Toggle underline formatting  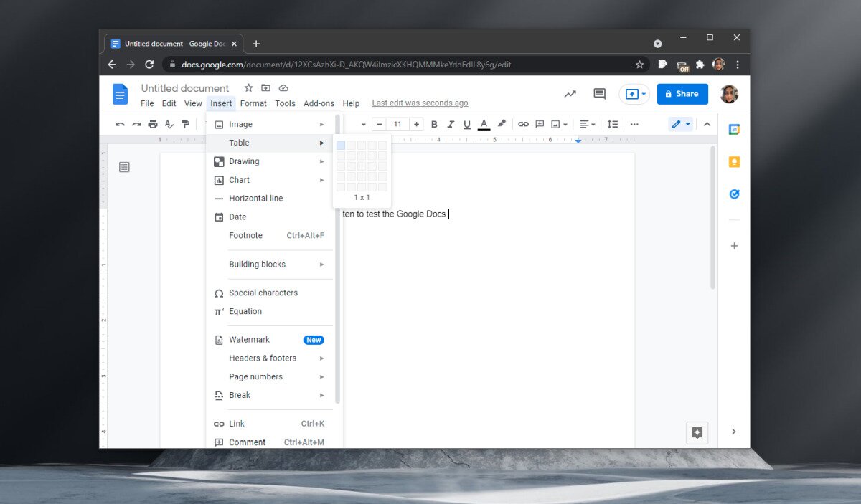[467, 123]
